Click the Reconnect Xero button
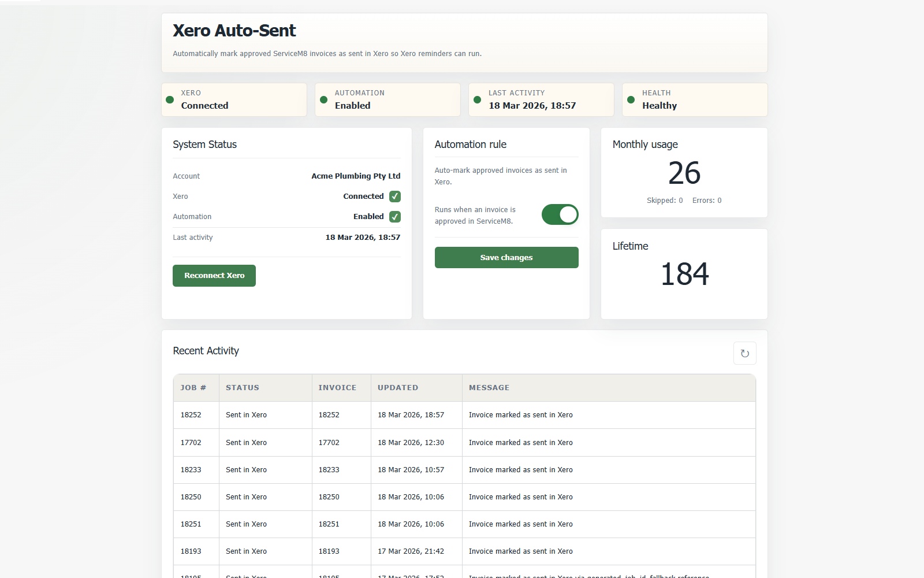The height and width of the screenshot is (578, 924). click(214, 276)
